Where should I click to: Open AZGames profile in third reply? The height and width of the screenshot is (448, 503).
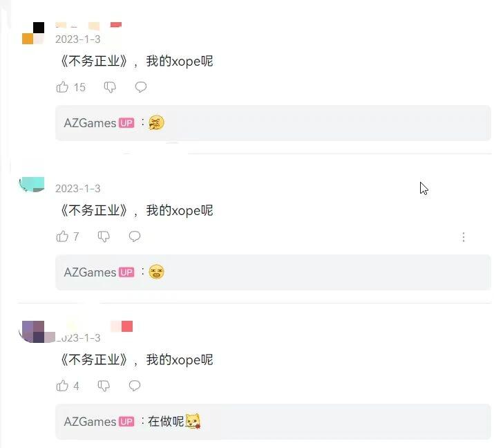tap(90, 422)
